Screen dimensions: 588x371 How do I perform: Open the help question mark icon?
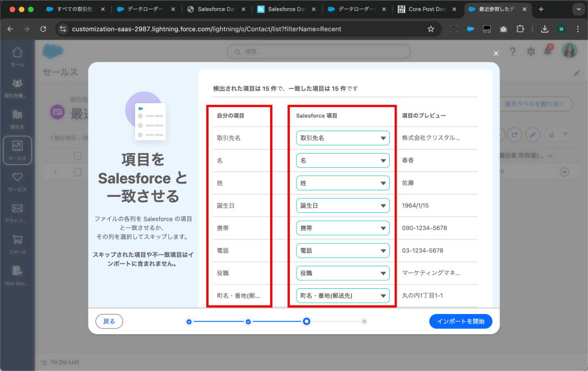[x=513, y=52]
